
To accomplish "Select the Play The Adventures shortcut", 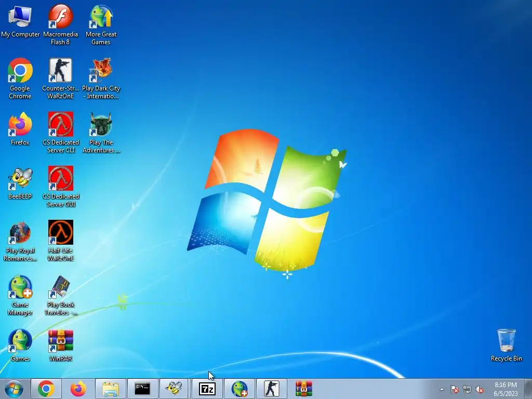I will 101,132.
